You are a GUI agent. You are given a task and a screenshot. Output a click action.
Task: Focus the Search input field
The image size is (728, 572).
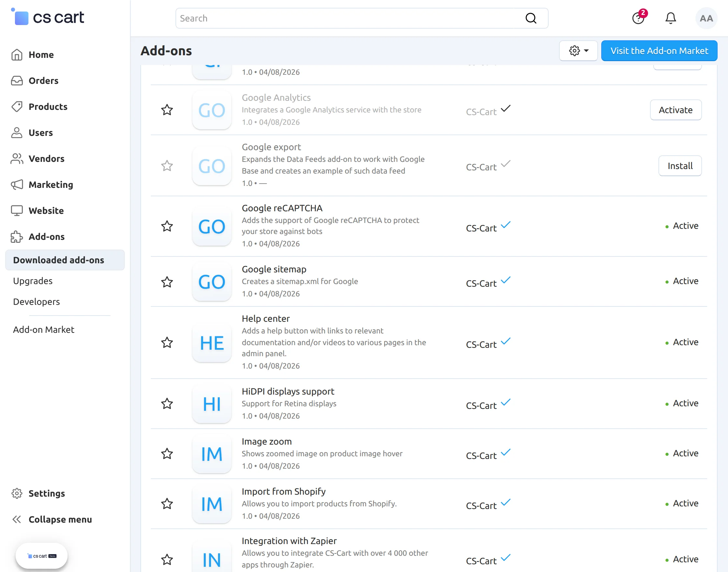click(362, 18)
